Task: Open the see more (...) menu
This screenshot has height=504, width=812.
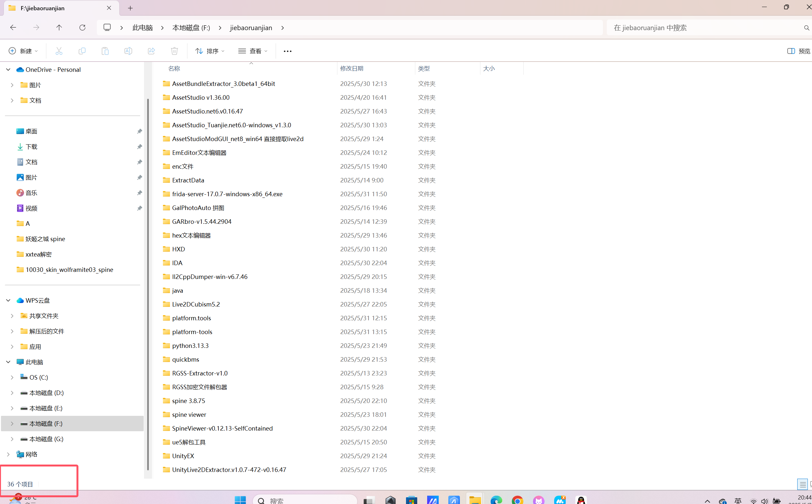Action: [287, 51]
